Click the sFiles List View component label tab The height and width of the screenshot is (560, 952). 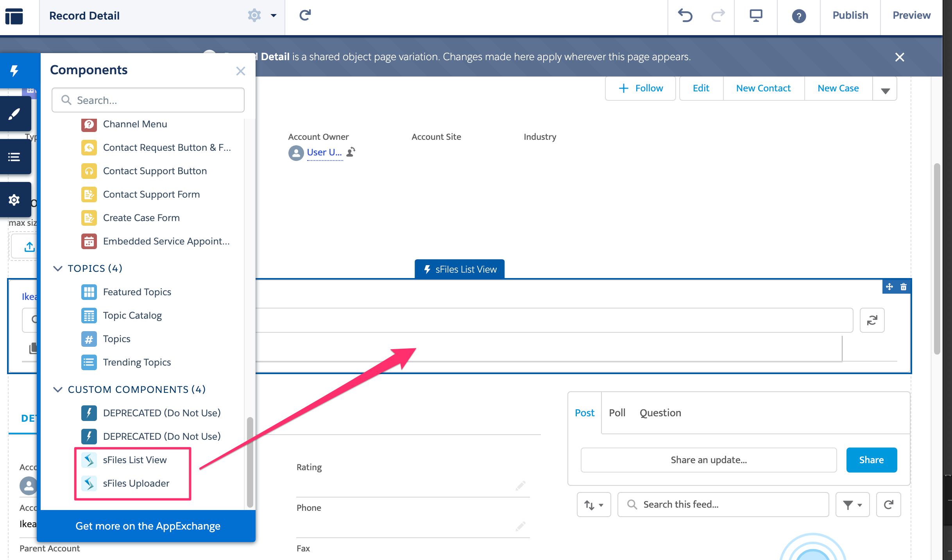click(x=460, y=269)
